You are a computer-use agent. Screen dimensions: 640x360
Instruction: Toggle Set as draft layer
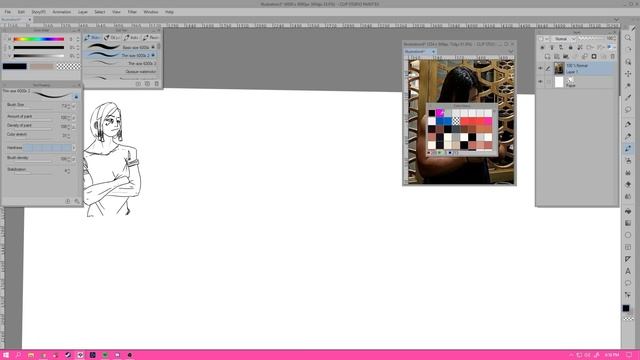pos(561,47)
